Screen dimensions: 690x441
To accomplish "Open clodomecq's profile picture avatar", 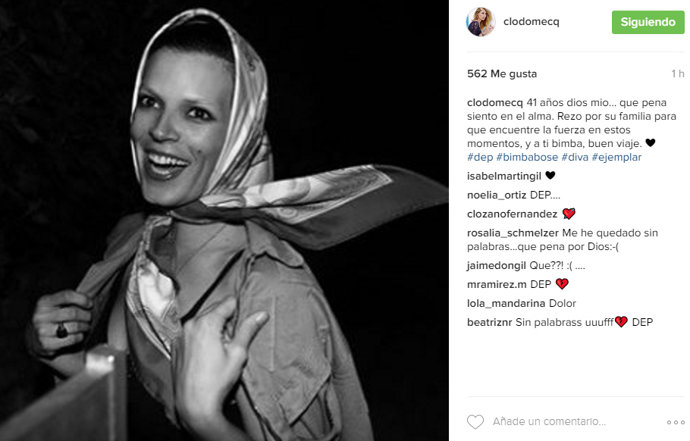I will tap(481, 22).
